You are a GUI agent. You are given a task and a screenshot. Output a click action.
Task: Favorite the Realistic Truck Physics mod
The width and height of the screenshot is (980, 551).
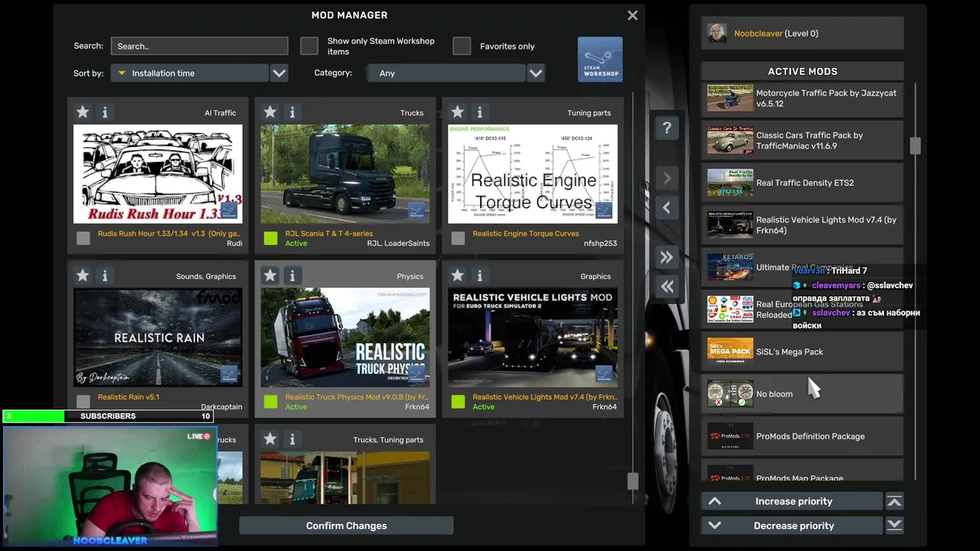click(x=269, y=275)
